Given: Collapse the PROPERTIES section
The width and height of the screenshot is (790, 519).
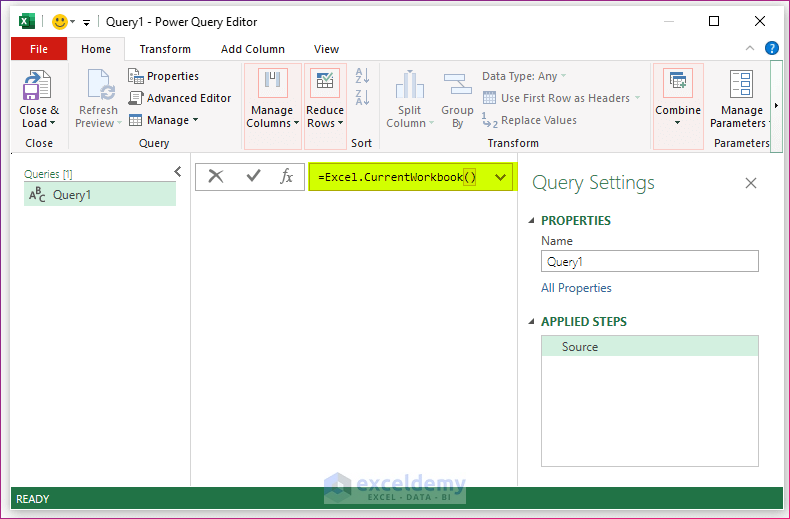Looking at the screenshot, I should (x=531, y=221).
